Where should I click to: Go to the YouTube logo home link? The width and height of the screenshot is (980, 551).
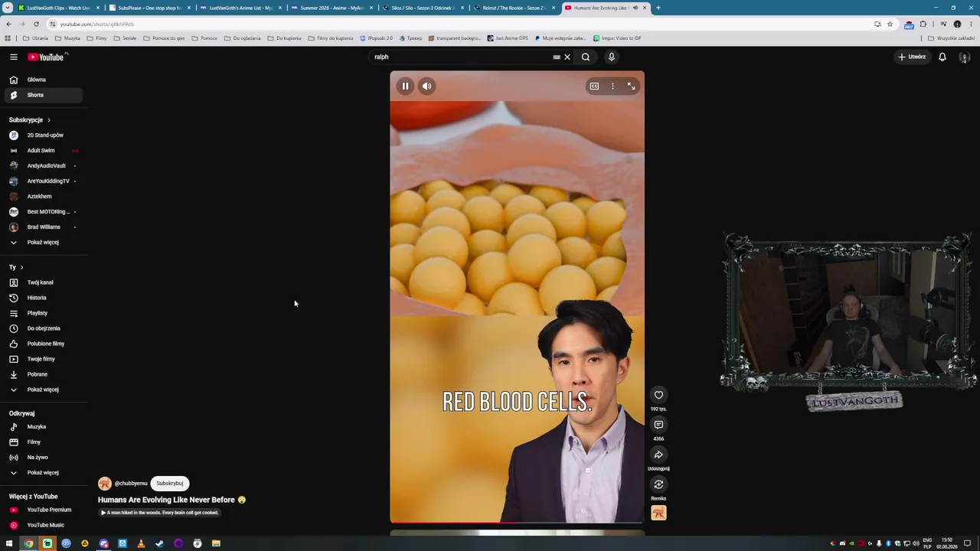click(x=47, y=57)
